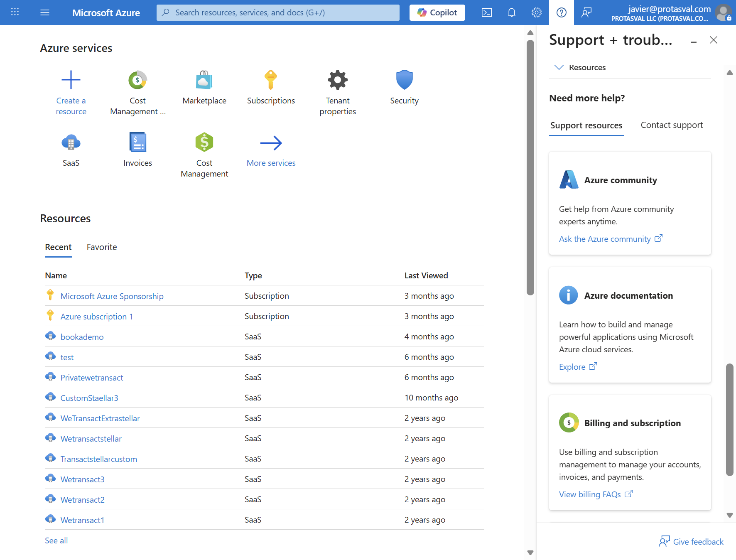Click the More services arrow
This screenshot has width=736, height=560.
(x=271, y=143)
